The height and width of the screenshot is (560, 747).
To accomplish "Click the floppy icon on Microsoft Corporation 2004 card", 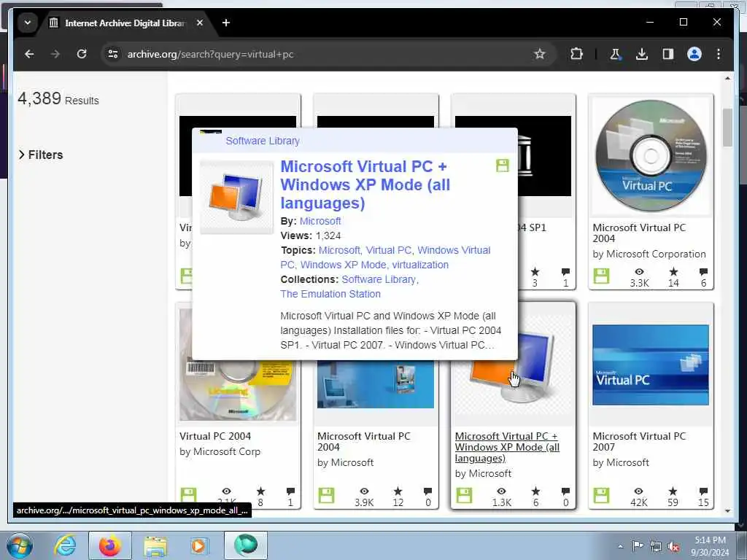I will click(601, 276).
